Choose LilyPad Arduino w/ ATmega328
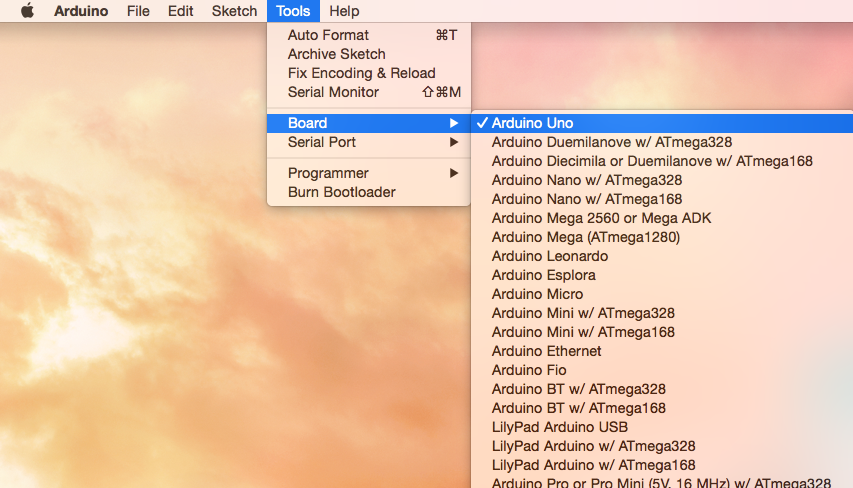Screen dimensions: 853x488 (662, 447)
